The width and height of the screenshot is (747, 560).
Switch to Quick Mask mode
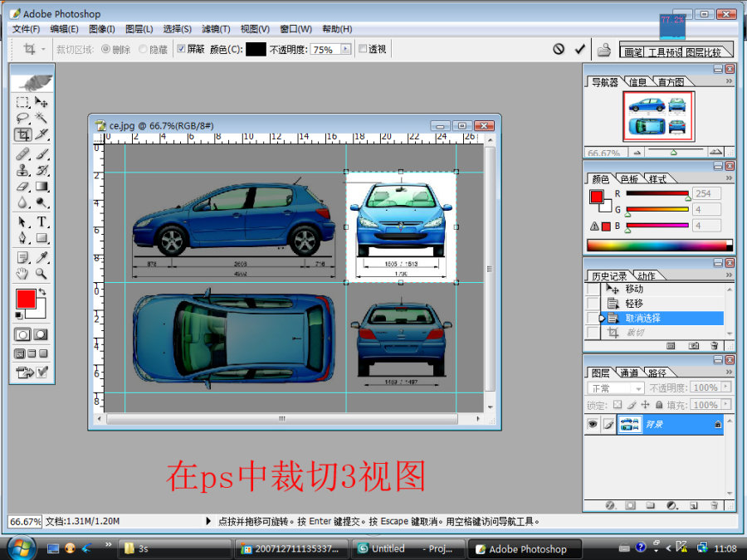click(41, 334)
